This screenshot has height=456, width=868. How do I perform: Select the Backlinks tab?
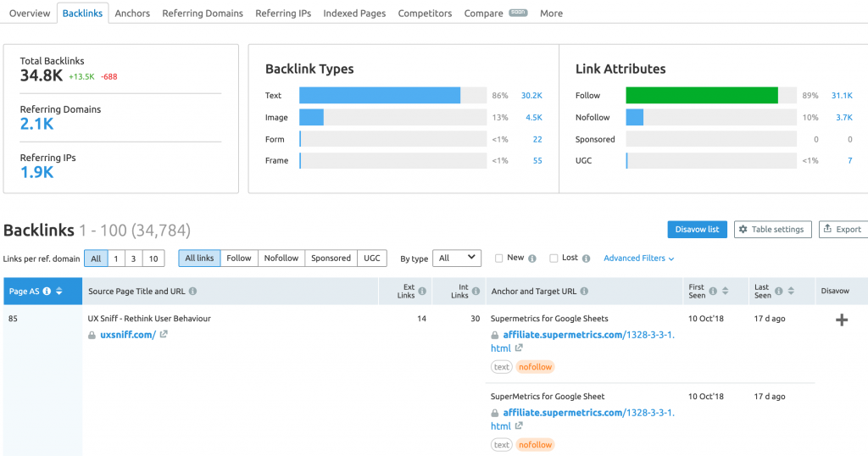[82, 14]
